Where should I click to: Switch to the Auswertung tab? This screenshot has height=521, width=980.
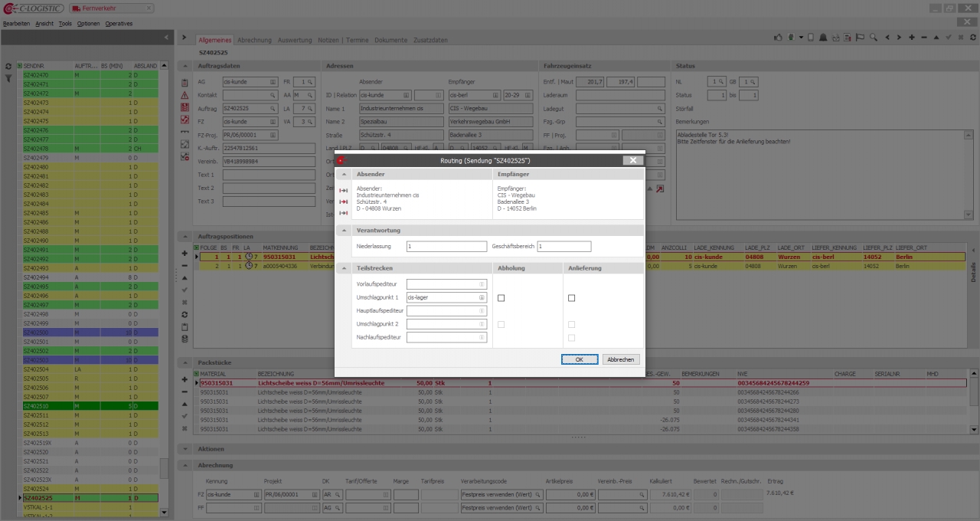[x=295, y=40]
